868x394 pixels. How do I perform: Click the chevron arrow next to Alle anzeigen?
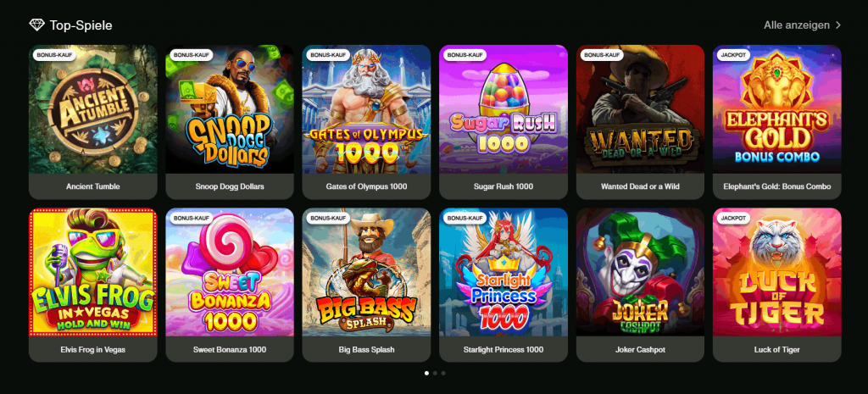coord(838,25)
